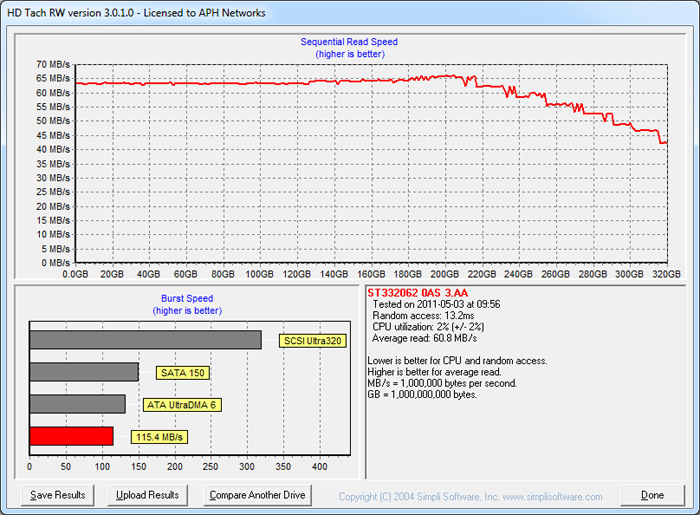The height and width of the screenshot is (515, 700).
Task: Select the ST332062 drive model heading
Action: coord(417,292)
